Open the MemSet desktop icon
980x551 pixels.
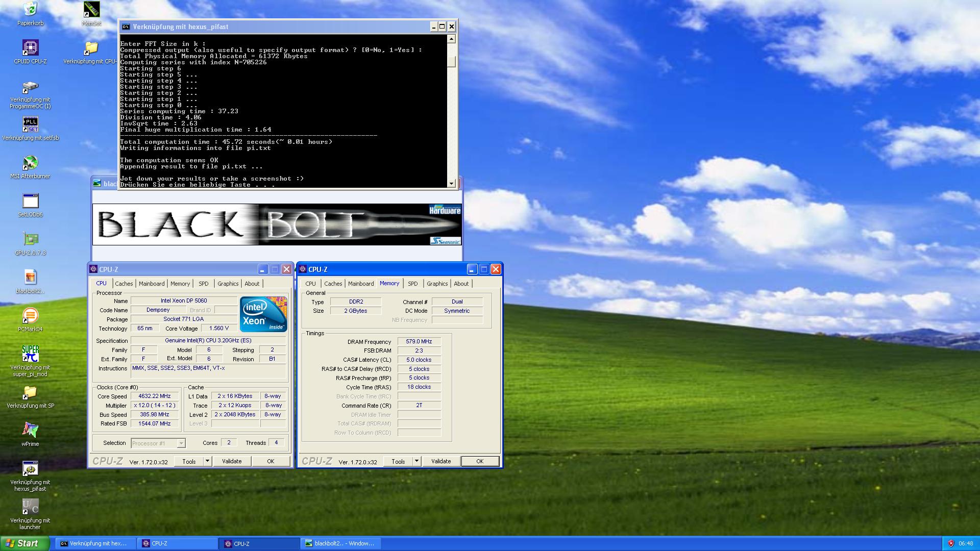(x=91, y=9)
